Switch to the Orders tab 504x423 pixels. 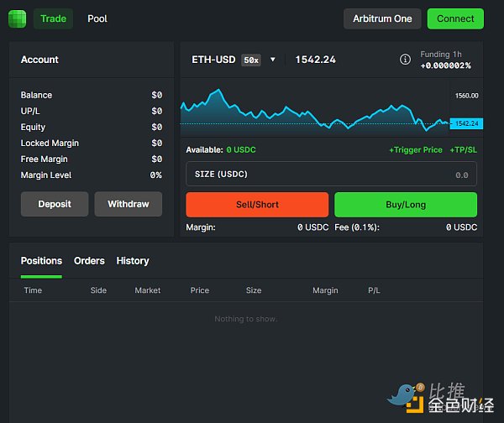[x=89, y=261]
